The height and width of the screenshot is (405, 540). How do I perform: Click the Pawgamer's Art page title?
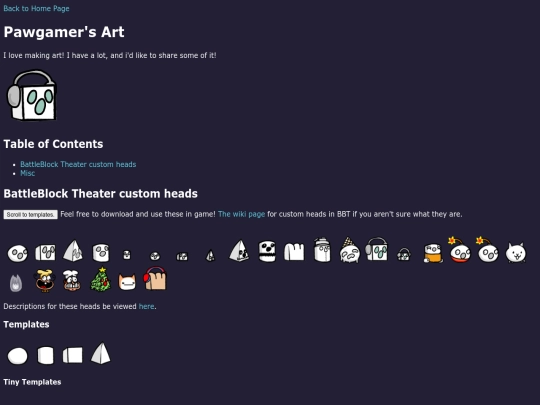64,32
